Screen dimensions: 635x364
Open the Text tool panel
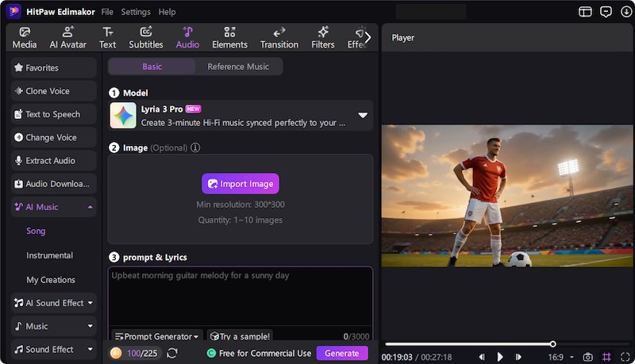(107, 37)
